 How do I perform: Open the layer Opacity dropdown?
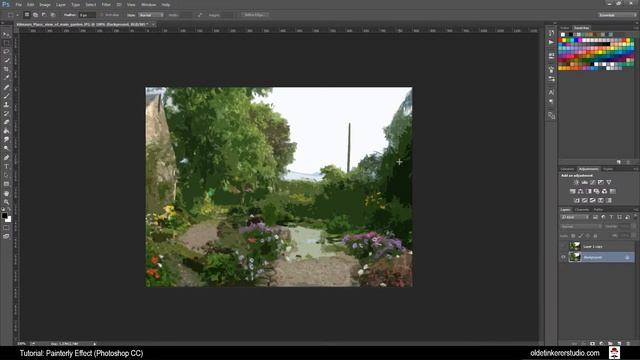click(x=633, y=227)
